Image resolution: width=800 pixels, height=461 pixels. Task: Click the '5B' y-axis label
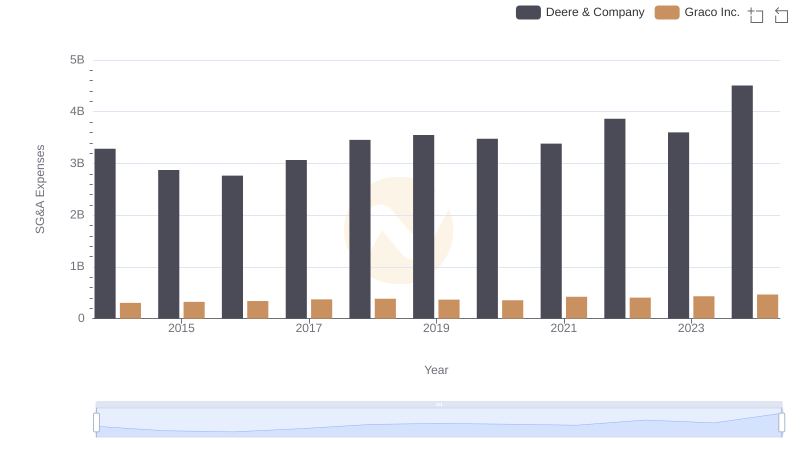(x=77, y=60)
